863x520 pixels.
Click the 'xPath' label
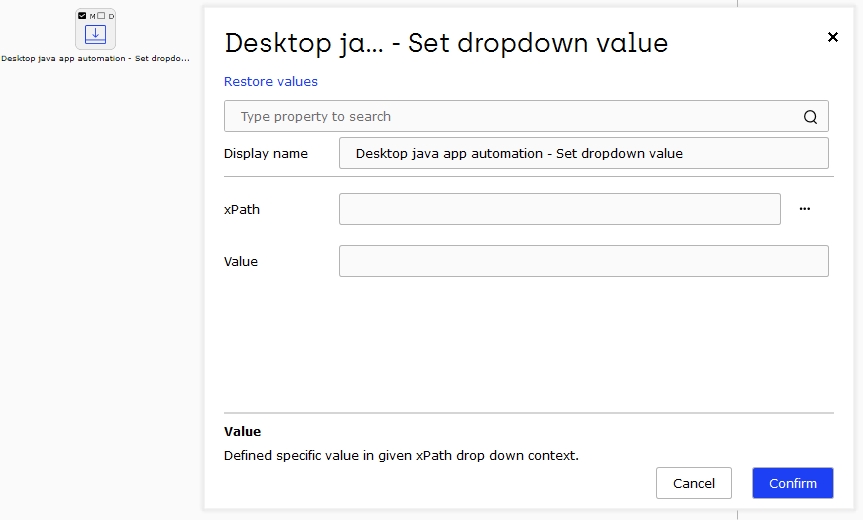[x=242, y=210]
